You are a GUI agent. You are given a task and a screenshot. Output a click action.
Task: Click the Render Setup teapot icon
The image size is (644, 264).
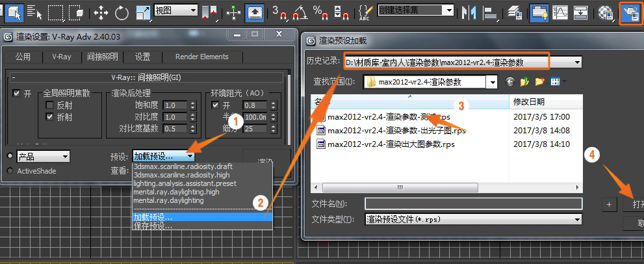[630, 13]
